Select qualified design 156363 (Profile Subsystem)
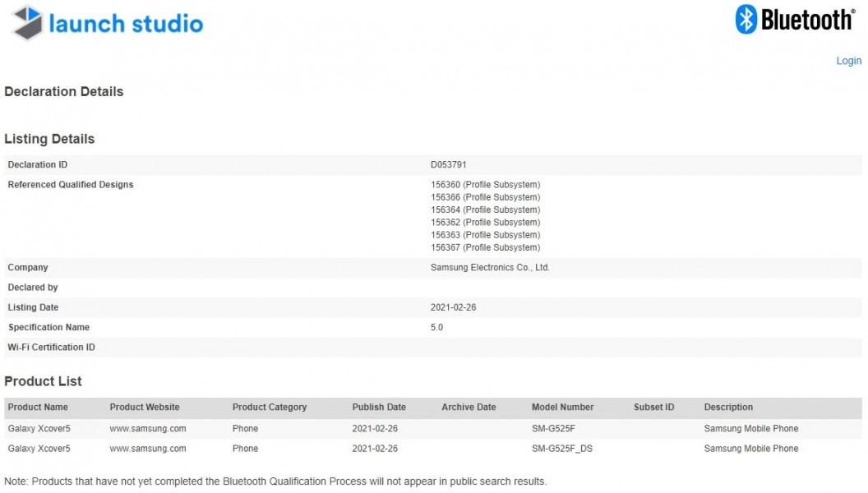Viewport: 868px width, 493px height. [x=486, y=235]
